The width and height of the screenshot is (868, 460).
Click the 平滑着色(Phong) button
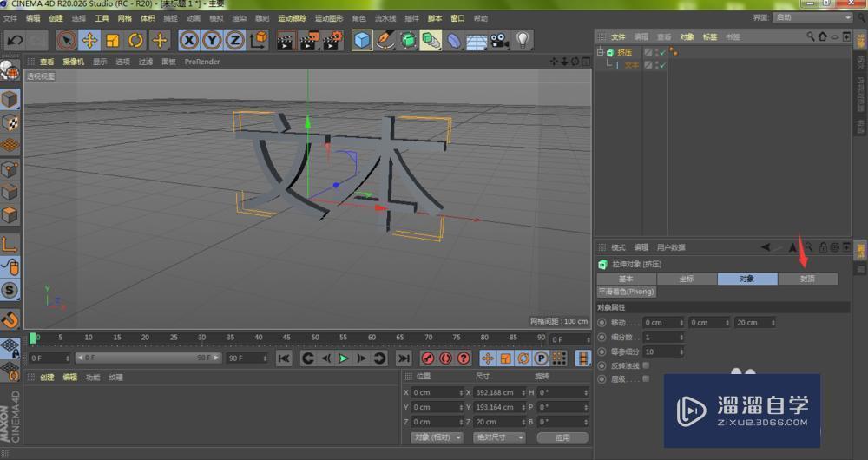(x=626, y=292)
